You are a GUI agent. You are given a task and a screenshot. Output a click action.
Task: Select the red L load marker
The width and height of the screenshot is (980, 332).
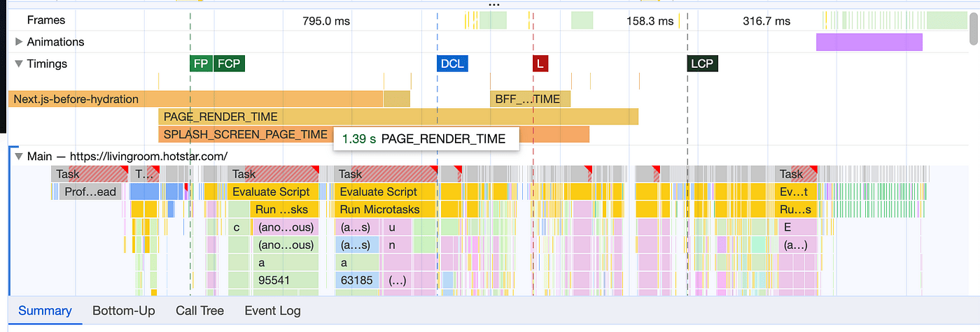[x=540, y=64]
